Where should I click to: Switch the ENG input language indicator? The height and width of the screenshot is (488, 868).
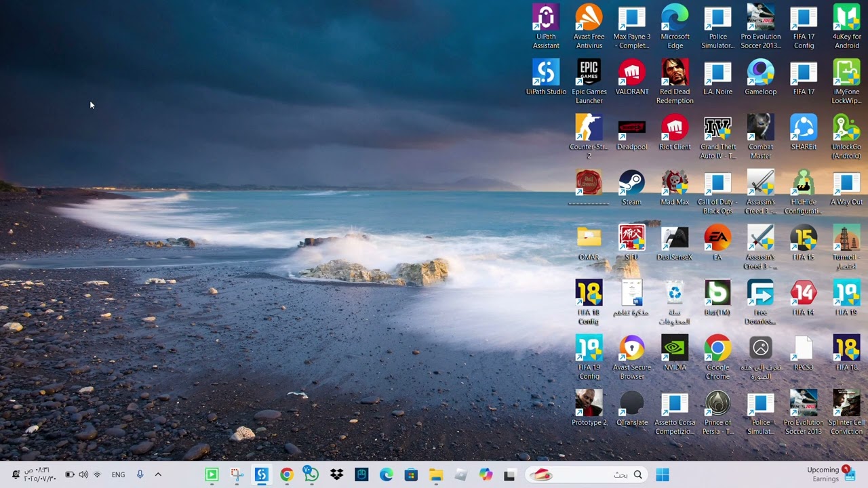(x=118, y=475)
